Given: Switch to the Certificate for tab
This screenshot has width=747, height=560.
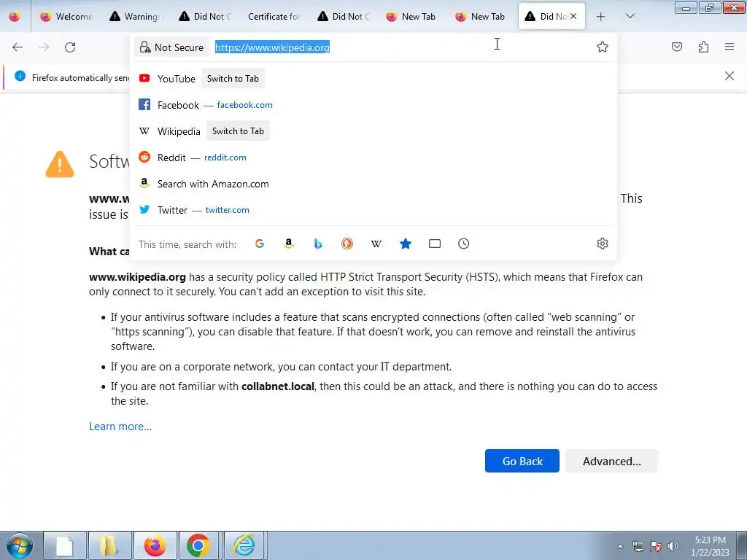Looking at the screenshot, I should pos(274,17).
